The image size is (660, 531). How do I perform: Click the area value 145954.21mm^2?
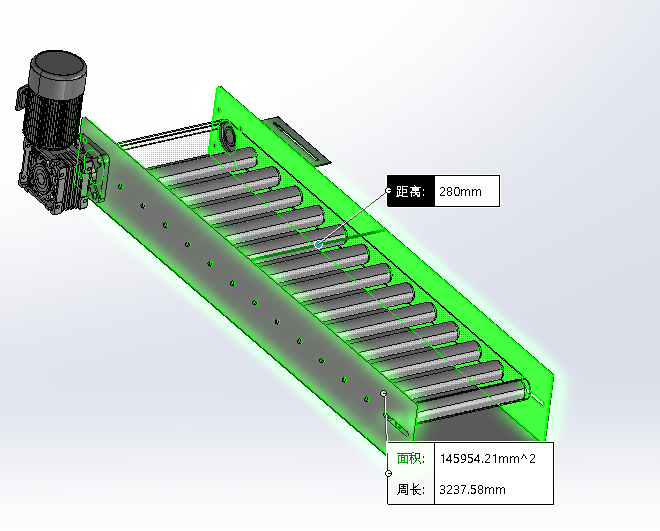[487, 459]
